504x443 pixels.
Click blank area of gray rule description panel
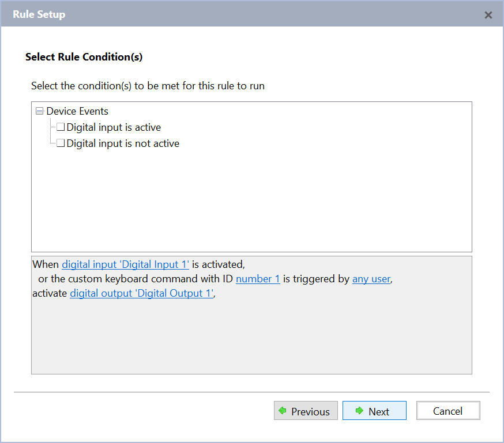pos(251,340)
